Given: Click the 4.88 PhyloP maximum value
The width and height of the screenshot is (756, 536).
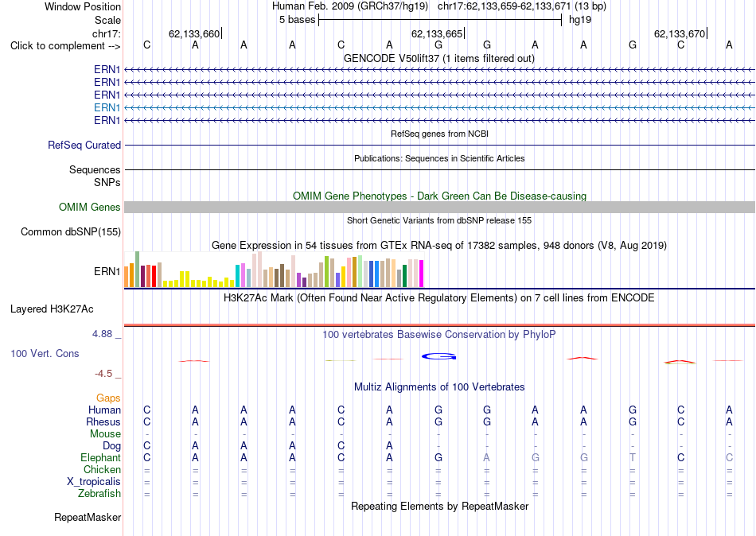Looking at the screenshot, I should pos(102,333).
